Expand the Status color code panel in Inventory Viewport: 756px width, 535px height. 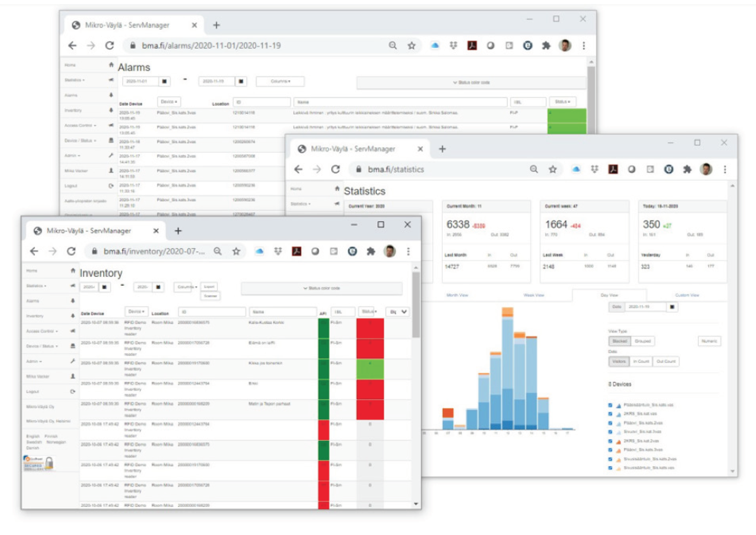(x=321, y=288)
